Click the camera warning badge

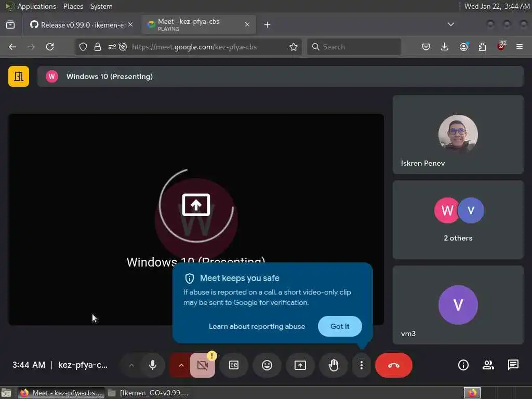pos(212,355)
